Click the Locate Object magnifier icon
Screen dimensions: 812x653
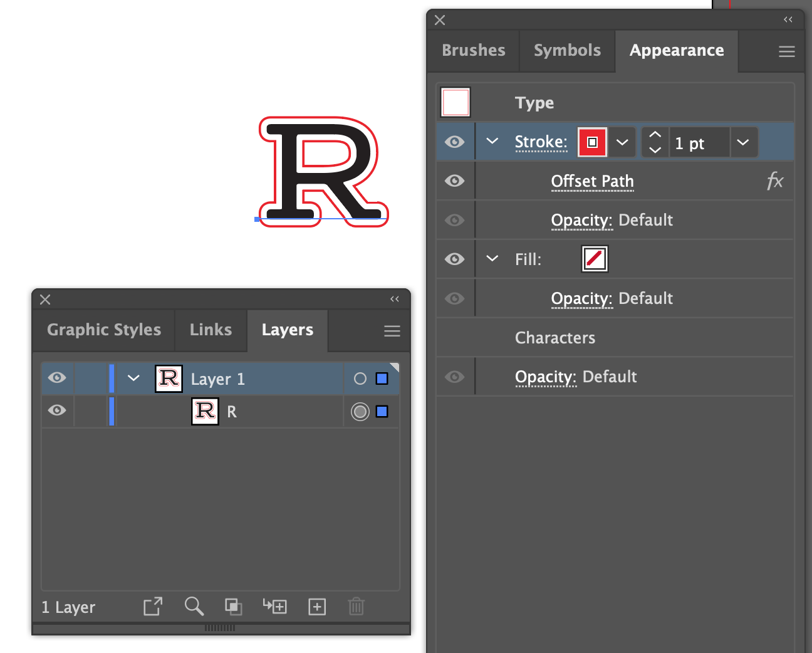(194, 606)
